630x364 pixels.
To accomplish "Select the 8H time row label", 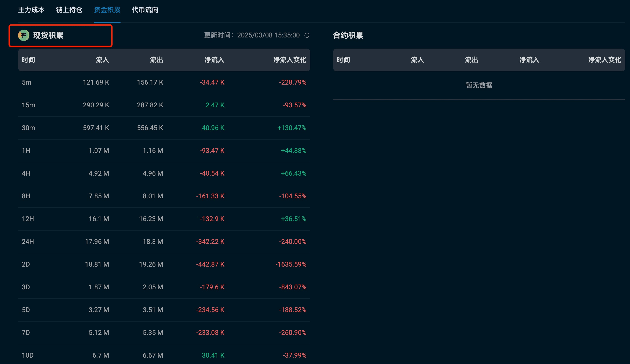I will pos(26,196).
